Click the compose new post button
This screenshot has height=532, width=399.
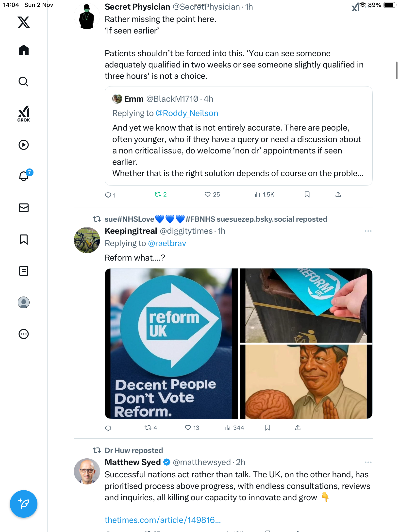[24, 504]
